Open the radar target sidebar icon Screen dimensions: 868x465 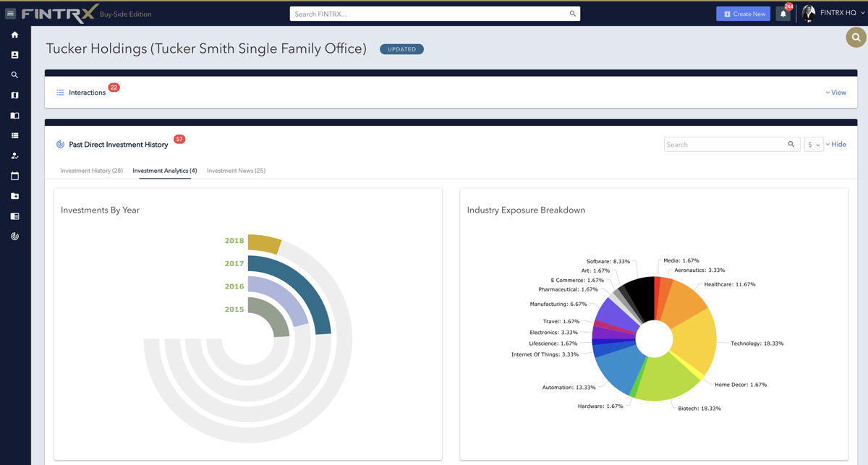(14, 236)
